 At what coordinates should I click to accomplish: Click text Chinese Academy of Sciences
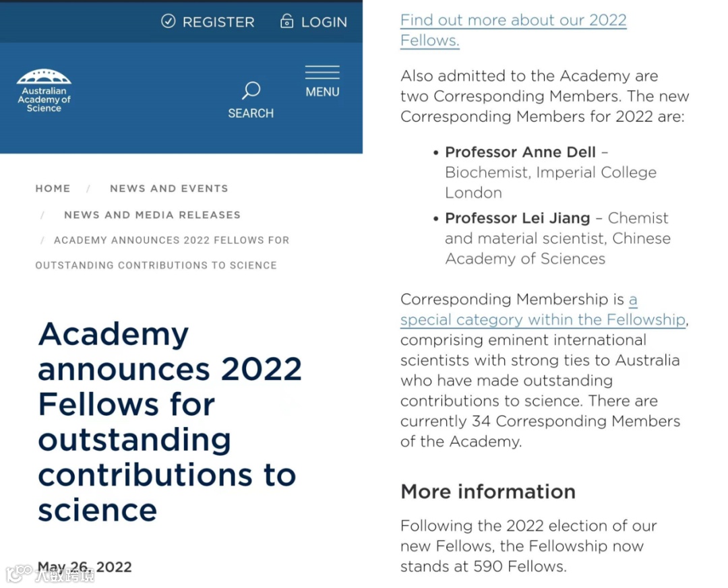click(x=558, y=249)
